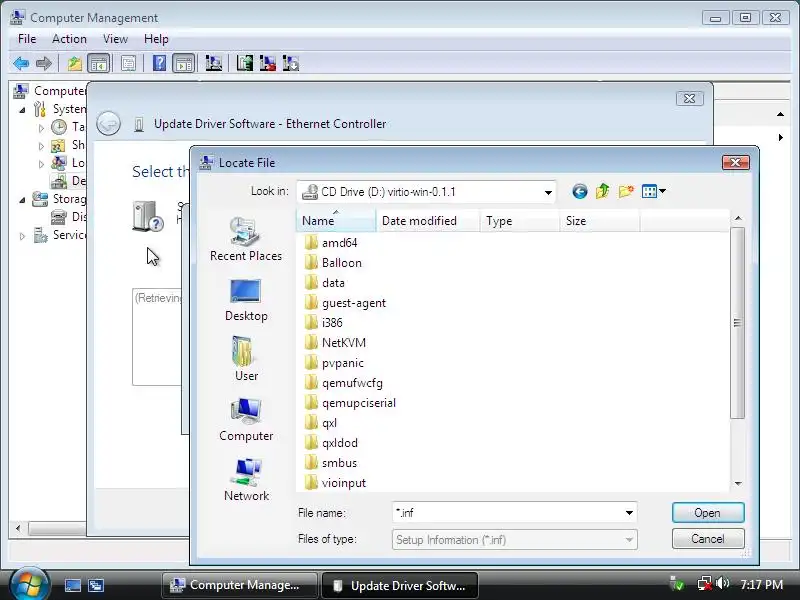The height and width of the screenshot is (600, 800).
Task: Open Recent Places in the places bar
Action: pos(246,239)
